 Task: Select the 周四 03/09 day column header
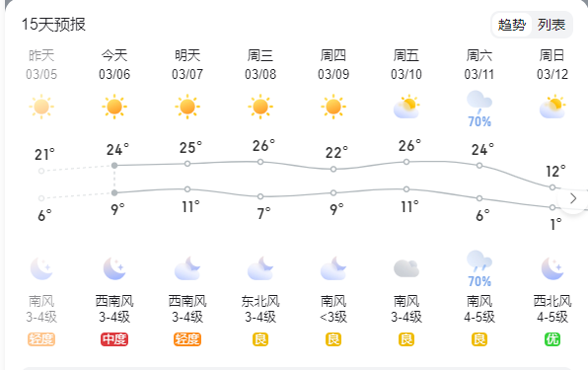pyautogui.click(x=333, y=64)
